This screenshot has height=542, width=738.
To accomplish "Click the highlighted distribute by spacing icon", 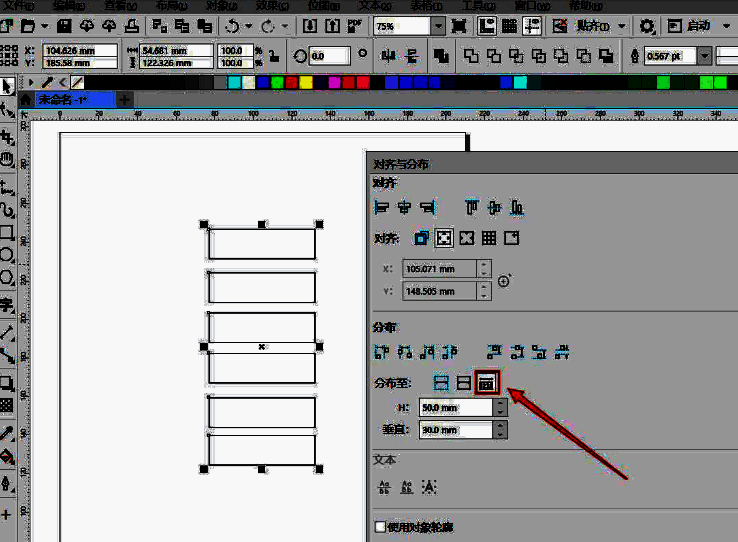I will pyautogui.click(x=487, y=382).
